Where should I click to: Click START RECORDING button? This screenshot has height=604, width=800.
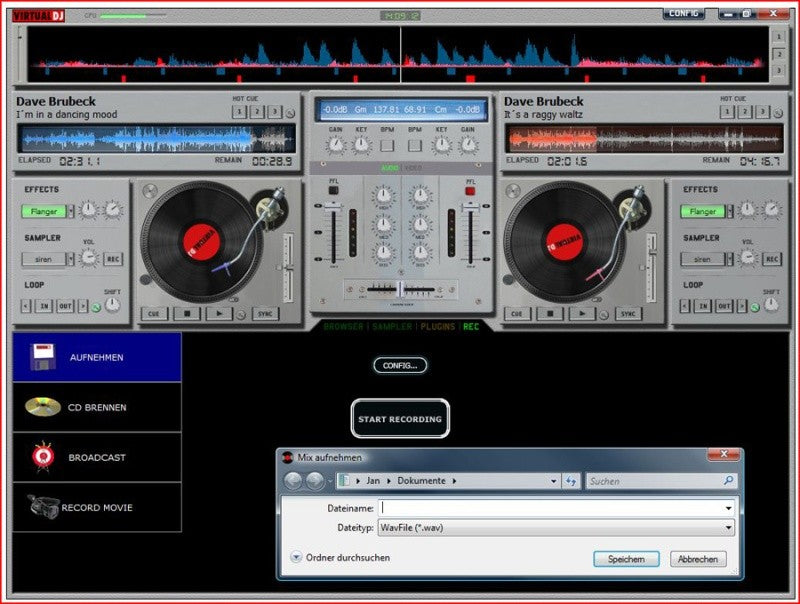coord(400,419)
